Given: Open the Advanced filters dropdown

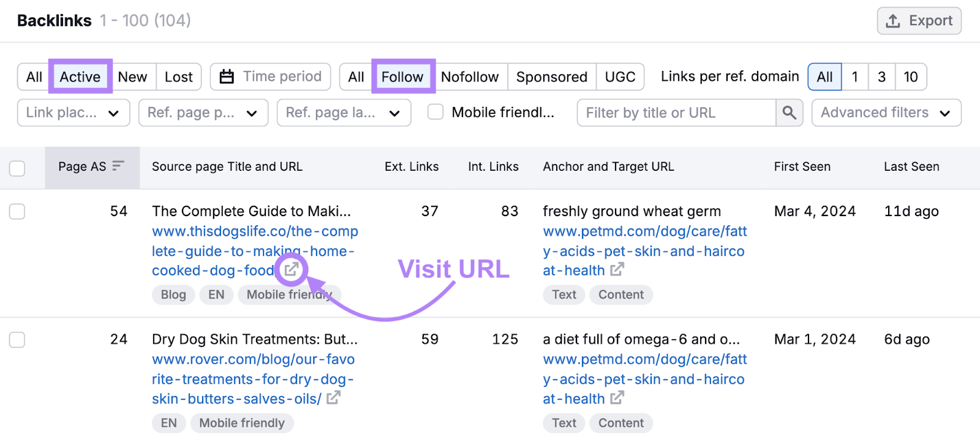Looking at the screenshot, I should (x=886, y=113).
